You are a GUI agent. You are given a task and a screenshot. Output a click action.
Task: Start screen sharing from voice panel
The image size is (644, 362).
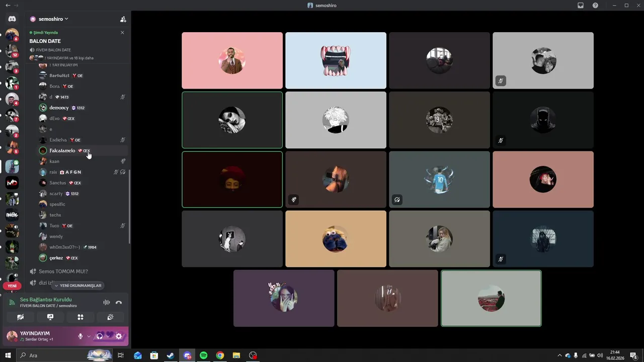point(50,317)
